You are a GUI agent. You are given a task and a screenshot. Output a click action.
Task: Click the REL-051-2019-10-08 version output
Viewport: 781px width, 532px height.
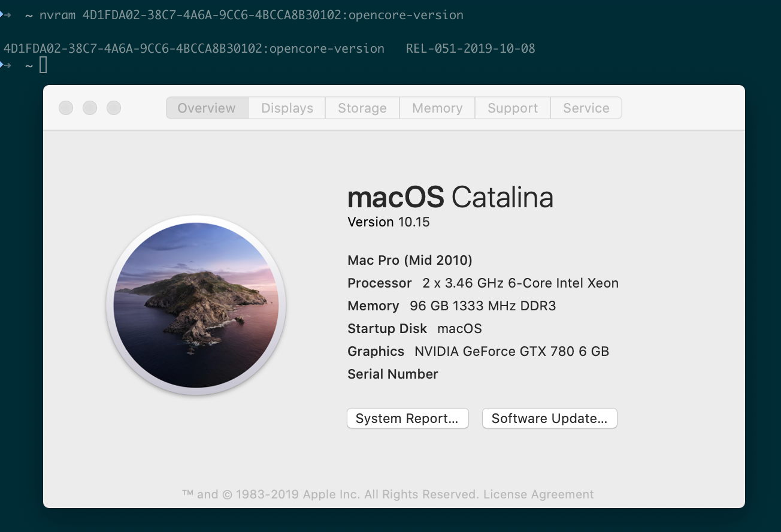tap(470, 49)
